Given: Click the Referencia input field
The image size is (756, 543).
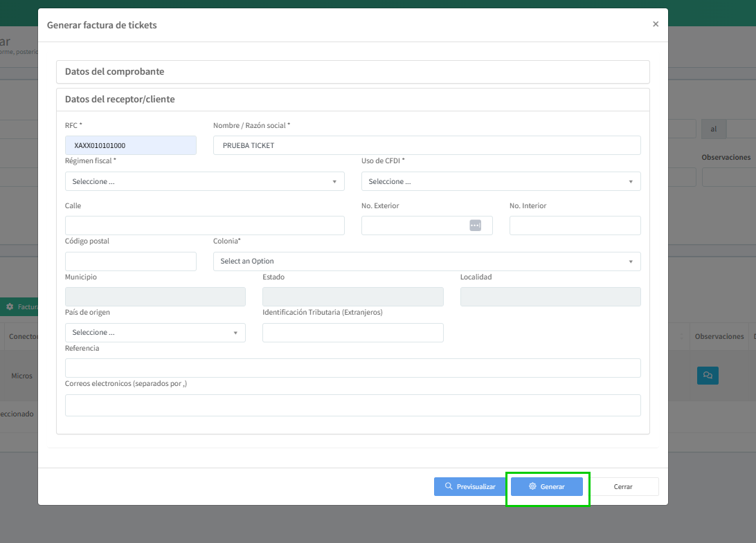Looking at the screenshot, I should click(x=353, y=368).
